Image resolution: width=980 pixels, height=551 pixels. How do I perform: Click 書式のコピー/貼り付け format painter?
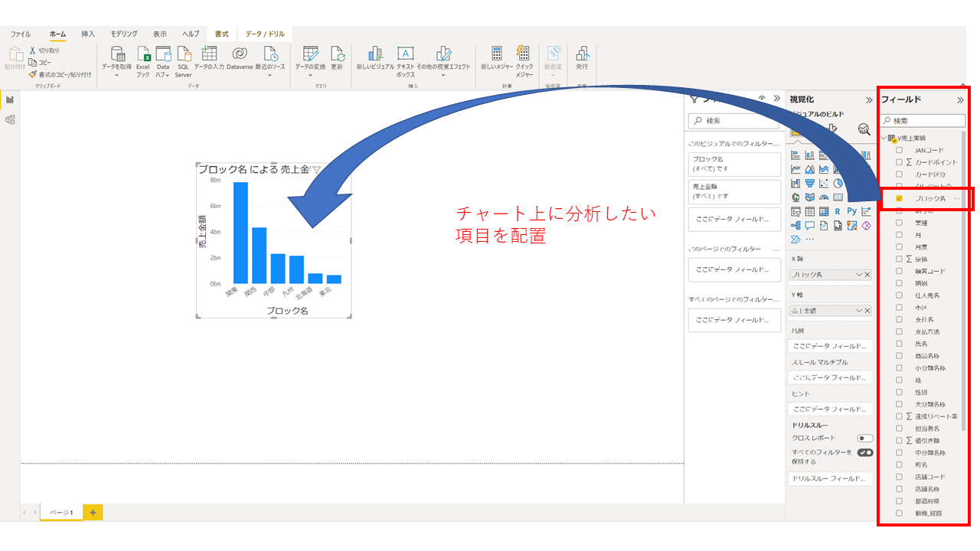click(60, 75)
